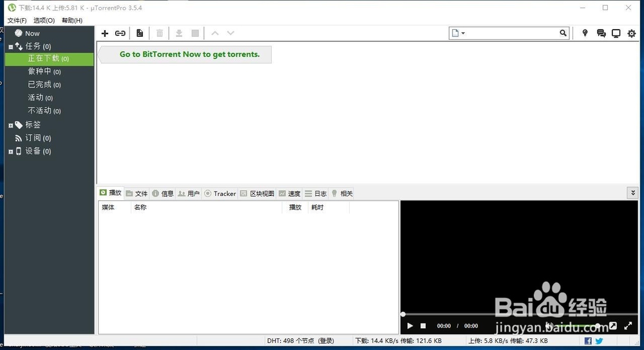Move torrent down the queue
The image size is (644, 350).
[231, 34]
